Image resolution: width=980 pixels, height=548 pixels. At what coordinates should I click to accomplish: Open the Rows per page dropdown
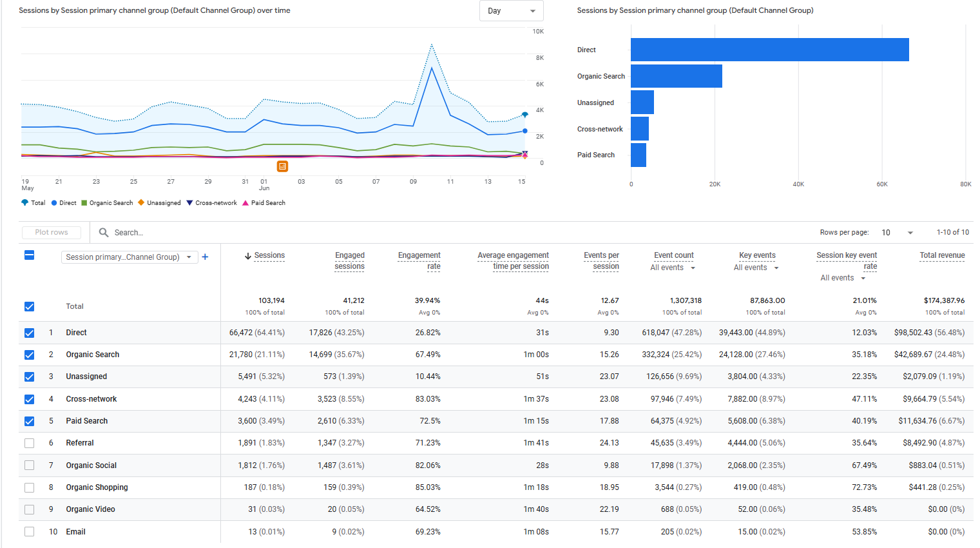[x=898, y=233]
